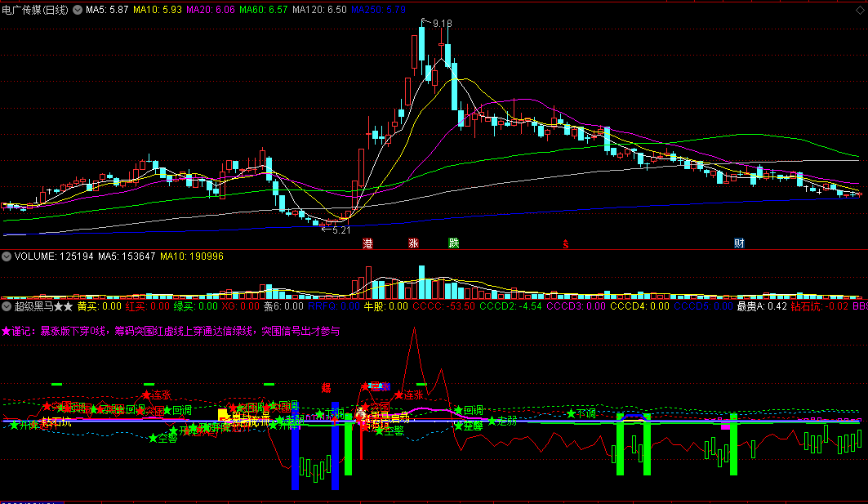This screenshot has height=504, width=868.
Task: Click the CCCD2: -4.54 value
Action: [510, 306]
